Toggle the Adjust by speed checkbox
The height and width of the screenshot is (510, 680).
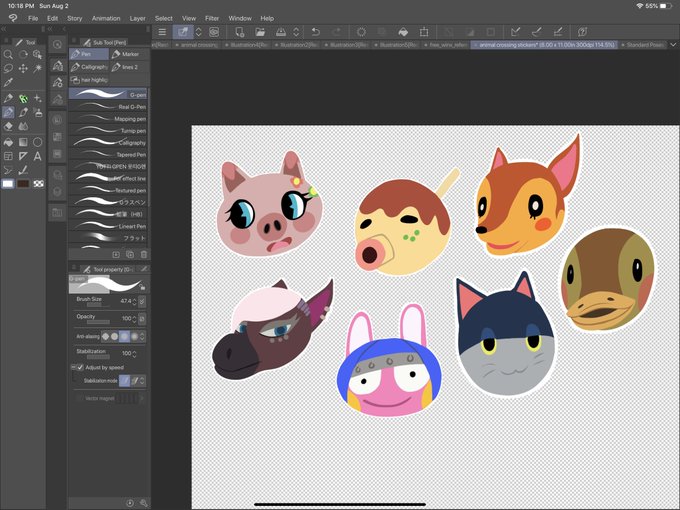click(x=80, y=367)
